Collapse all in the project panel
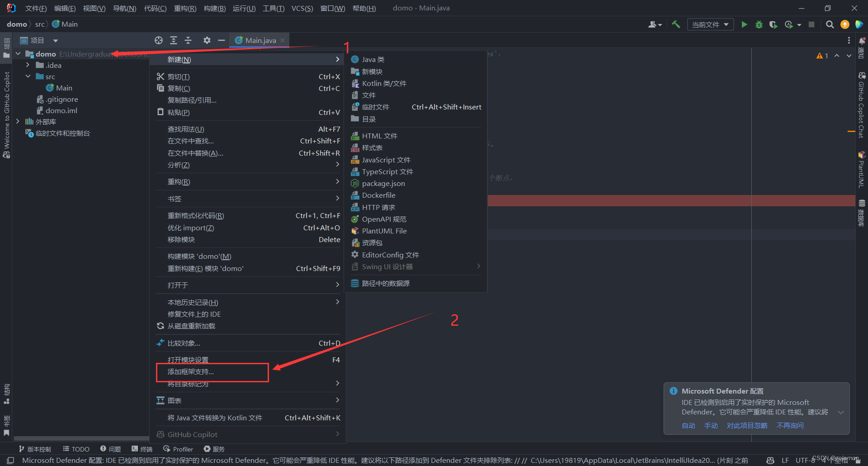 pos(188,40)
